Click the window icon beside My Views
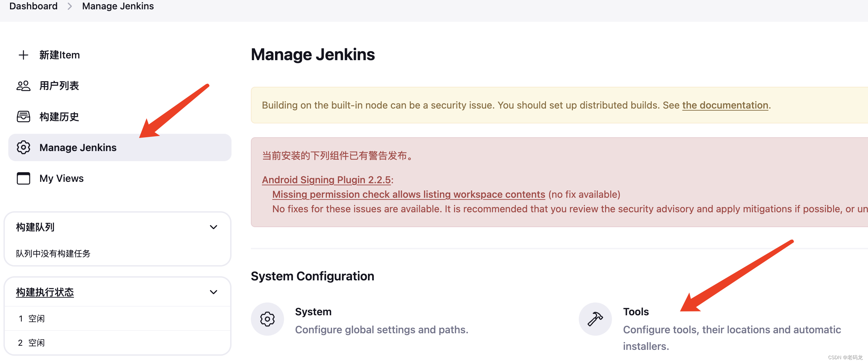 tap(23, 178)
